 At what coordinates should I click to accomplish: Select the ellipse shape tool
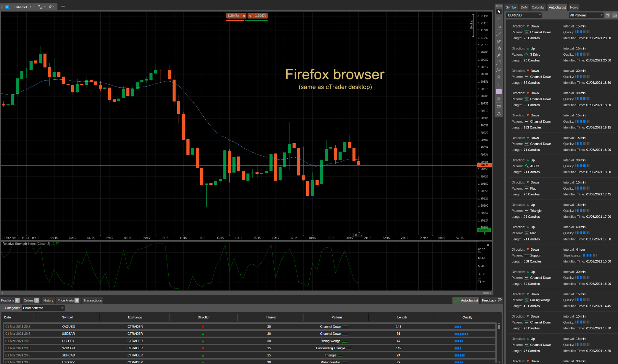499,70
